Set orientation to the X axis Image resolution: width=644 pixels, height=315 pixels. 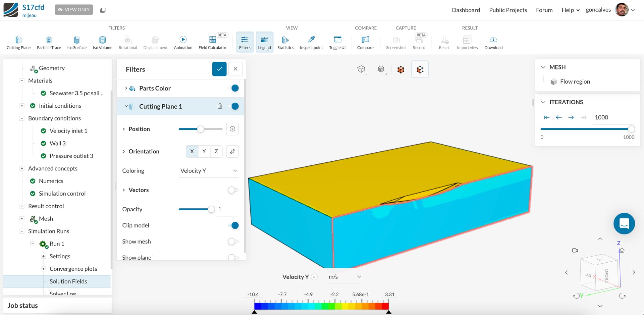(192, 151)
